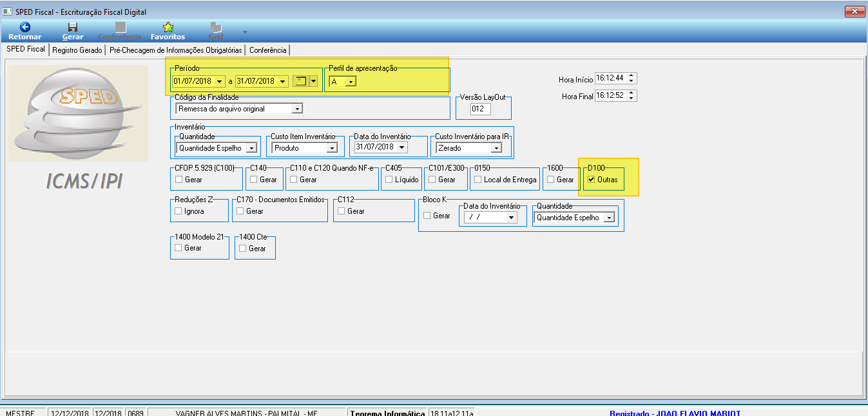Tick the C101/E300 Gerar checkbox
The image size is (868, 416).
432,180
